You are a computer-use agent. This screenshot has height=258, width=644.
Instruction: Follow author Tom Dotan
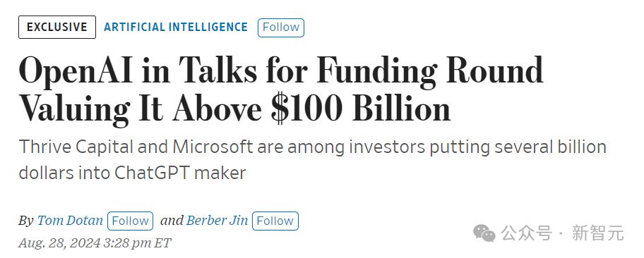(130, 221)
